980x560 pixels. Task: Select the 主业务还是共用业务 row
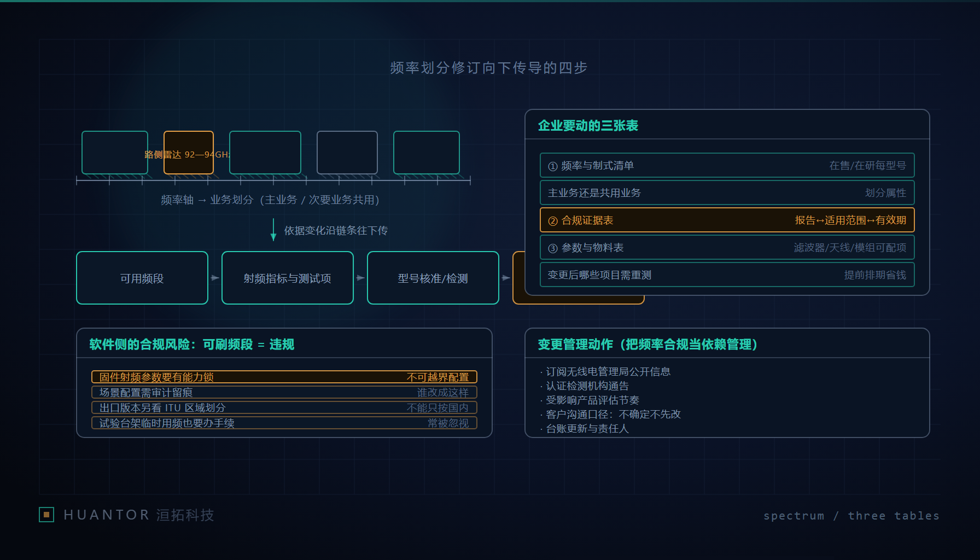click(x=727, y=192)
